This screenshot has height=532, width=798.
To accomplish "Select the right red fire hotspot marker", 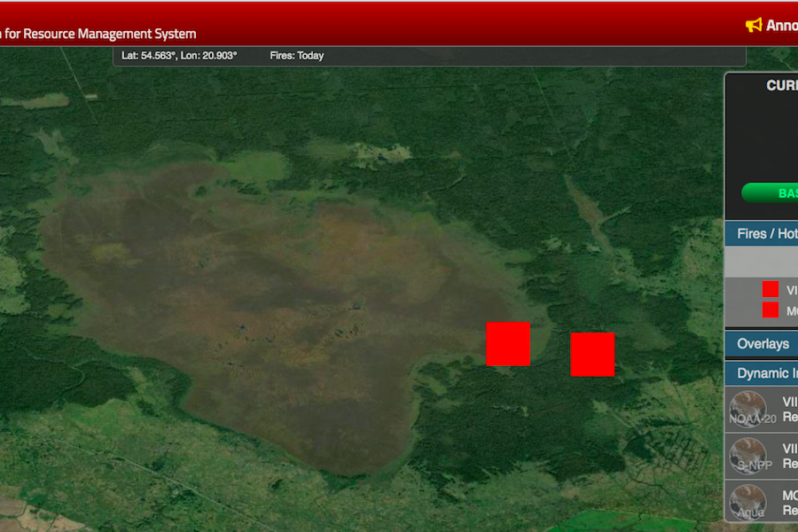I will coord(592,355).
